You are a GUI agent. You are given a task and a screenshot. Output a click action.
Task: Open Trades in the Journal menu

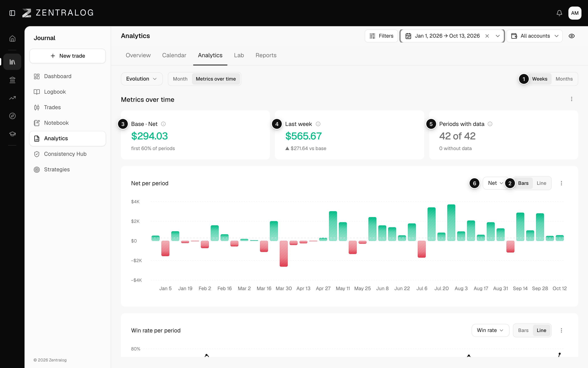(x=68, y=107)
